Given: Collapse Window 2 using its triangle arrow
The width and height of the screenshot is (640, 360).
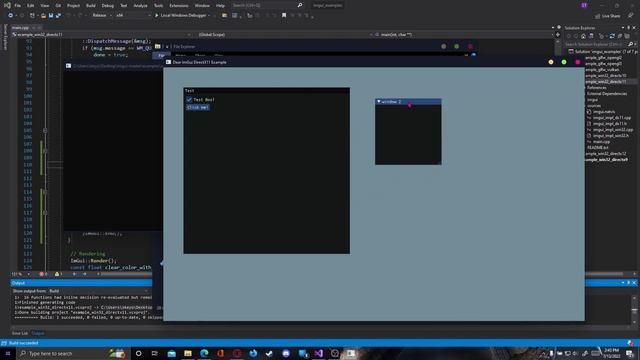Looking at the screenshot, I should 379,102.
